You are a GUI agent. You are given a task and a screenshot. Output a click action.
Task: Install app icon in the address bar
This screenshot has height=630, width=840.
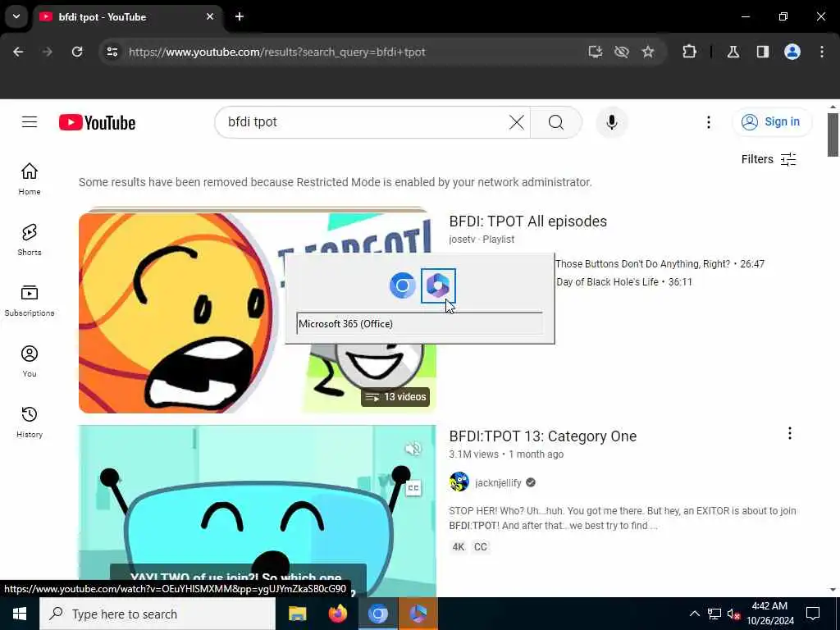[596, 52]
